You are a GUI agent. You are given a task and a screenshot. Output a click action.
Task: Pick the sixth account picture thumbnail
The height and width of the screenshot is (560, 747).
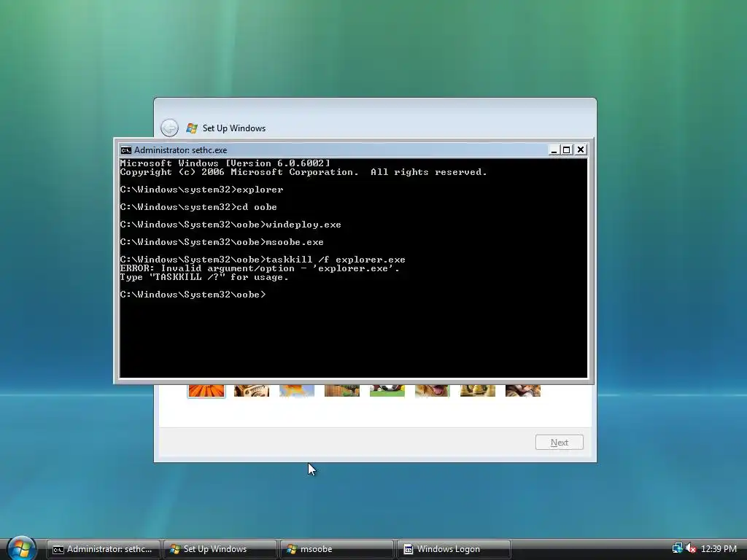[433, 391]
